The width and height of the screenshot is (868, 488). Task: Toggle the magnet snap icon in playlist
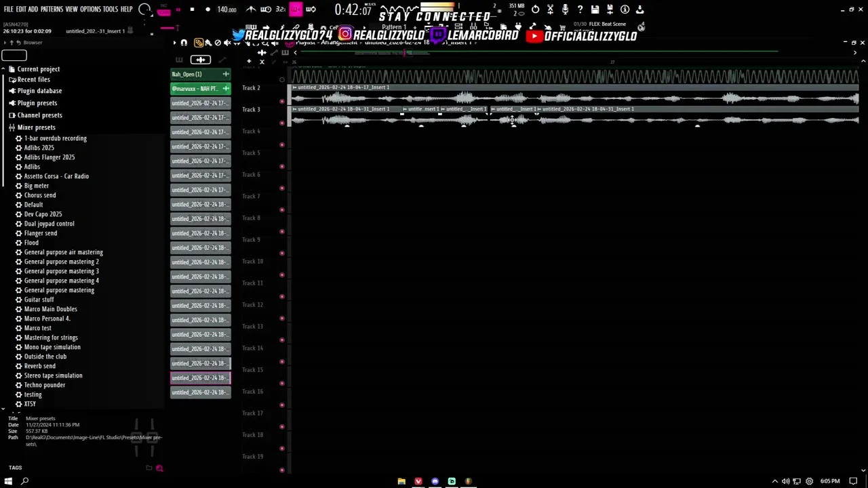pyautogui.click(x=184, y=43)
